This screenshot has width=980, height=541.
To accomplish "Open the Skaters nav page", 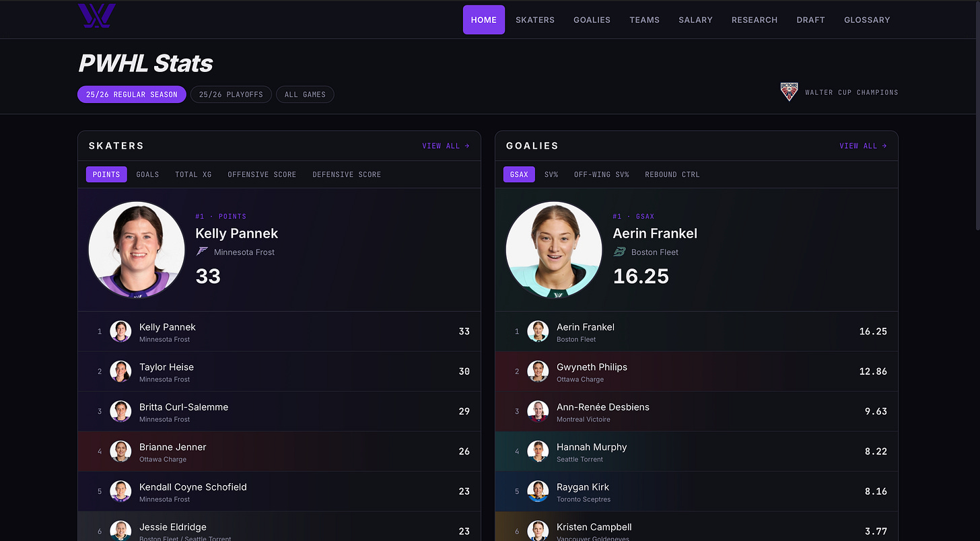I will pos(535,20).
